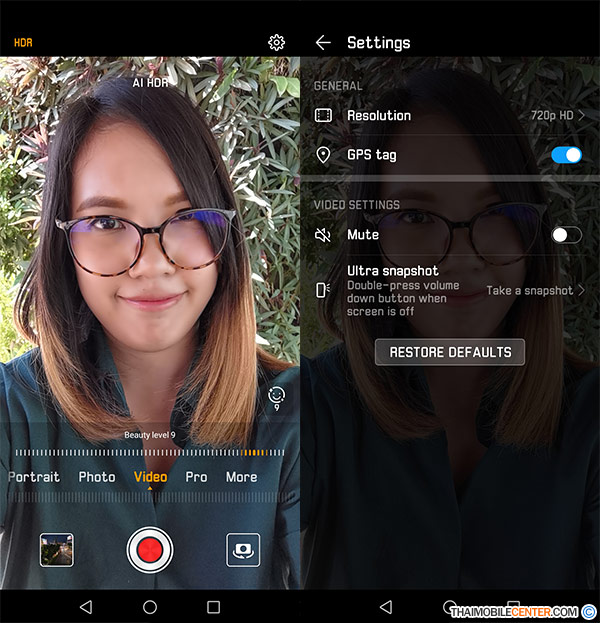Turn off the GPS tag switch
The width and height of the screenshot is (600, 623).
[567, 155]
